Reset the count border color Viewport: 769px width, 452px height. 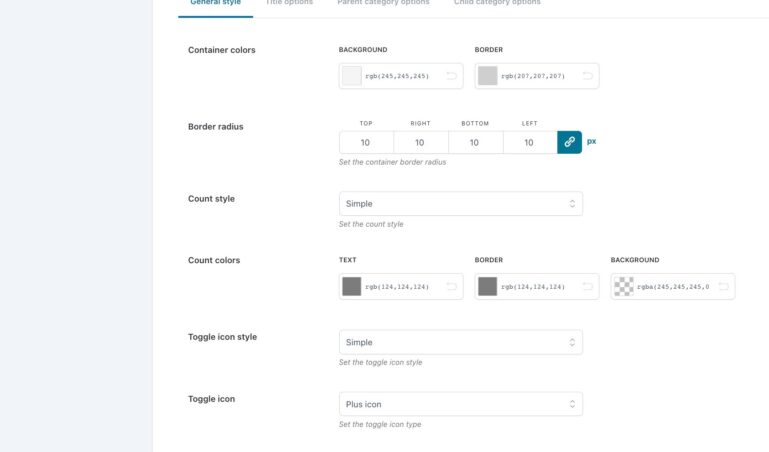(588, 287)
